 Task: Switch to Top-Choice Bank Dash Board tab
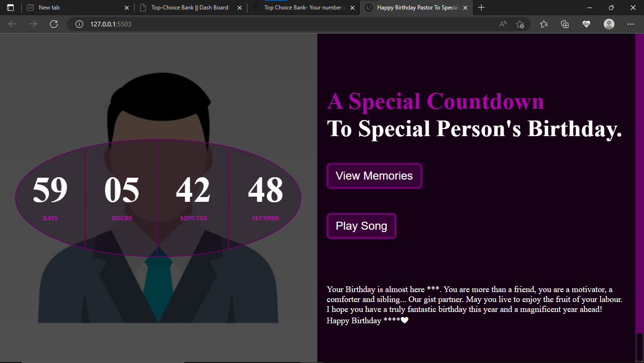(x=189, y=8)
